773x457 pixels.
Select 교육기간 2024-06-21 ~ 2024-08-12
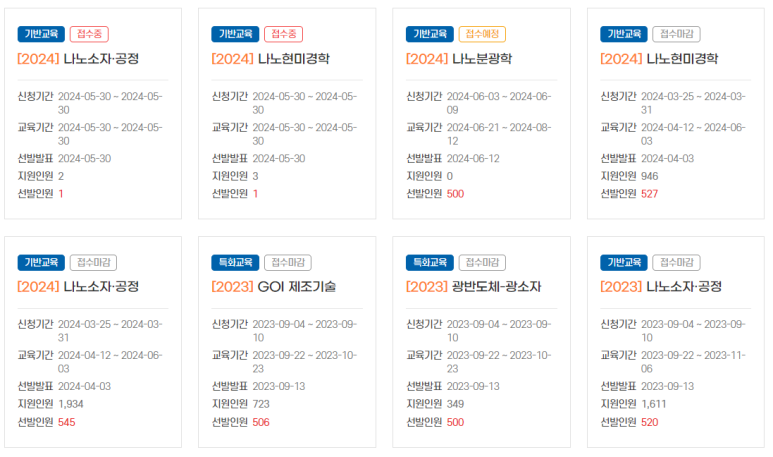click(499, 134)
